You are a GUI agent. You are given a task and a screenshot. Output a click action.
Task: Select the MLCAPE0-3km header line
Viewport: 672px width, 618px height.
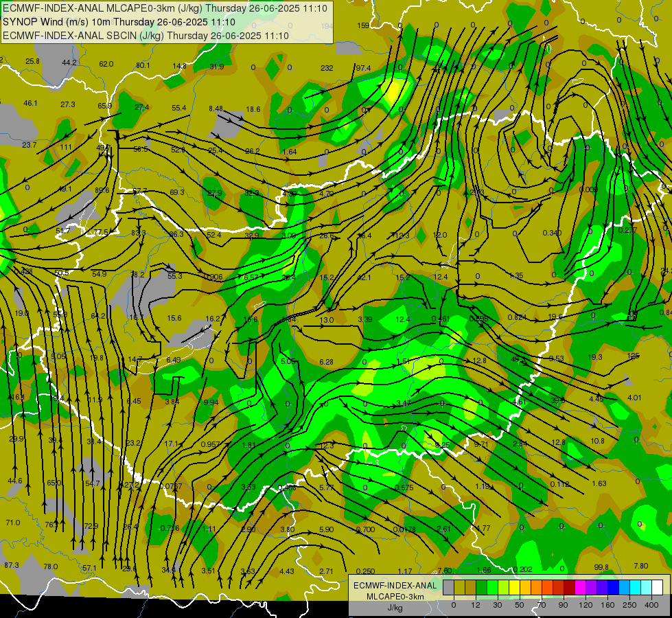coord(165,8)
